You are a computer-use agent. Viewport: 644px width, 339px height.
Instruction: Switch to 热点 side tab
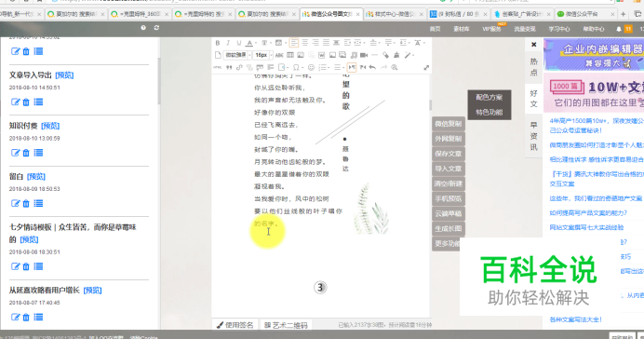click(x=533, y=66)
